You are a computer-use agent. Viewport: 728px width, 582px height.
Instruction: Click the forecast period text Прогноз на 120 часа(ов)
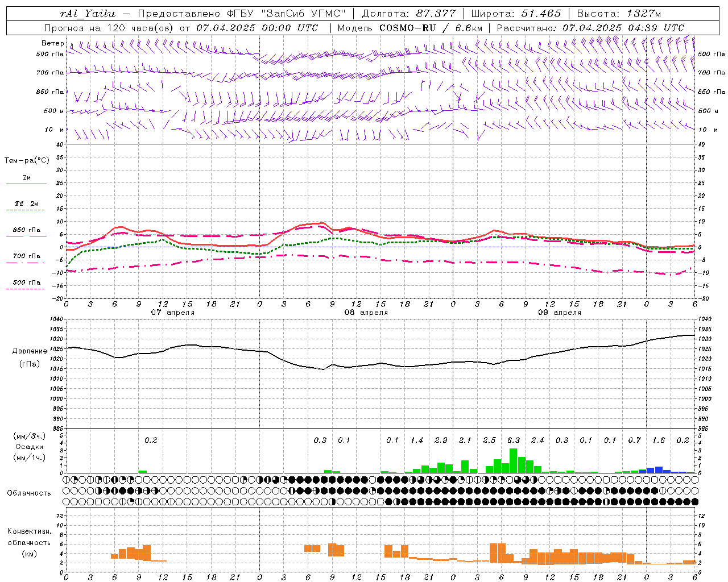click(110, 28)
